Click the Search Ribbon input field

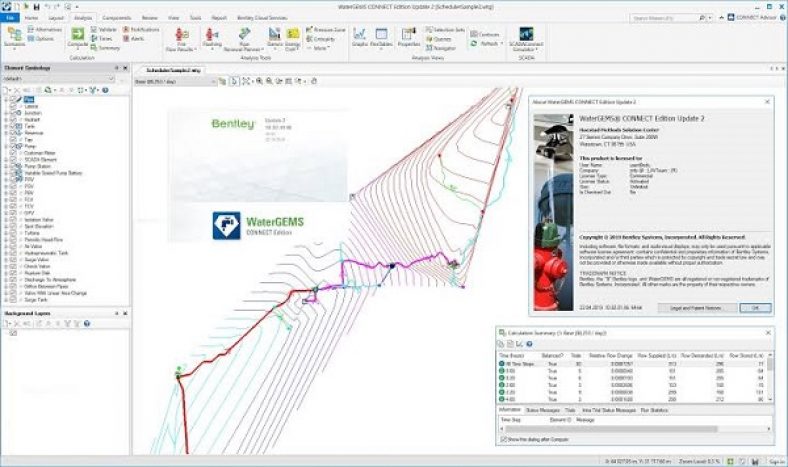664,18
